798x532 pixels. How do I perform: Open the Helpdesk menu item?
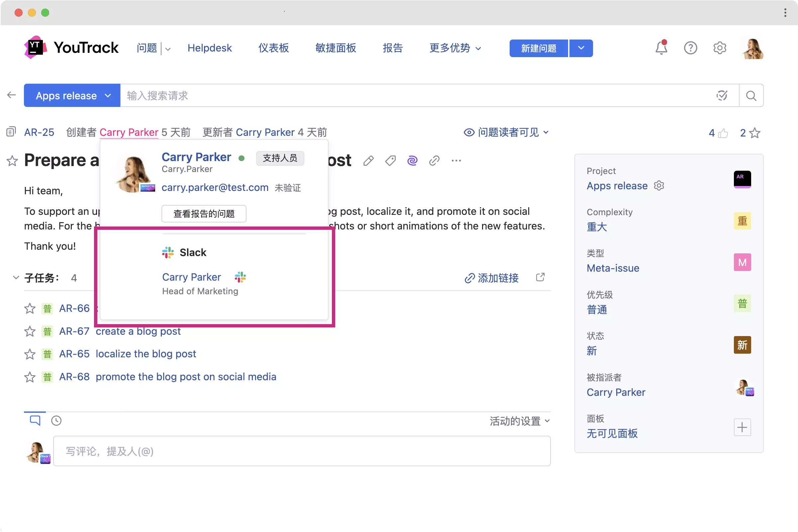tap(209, 48)
